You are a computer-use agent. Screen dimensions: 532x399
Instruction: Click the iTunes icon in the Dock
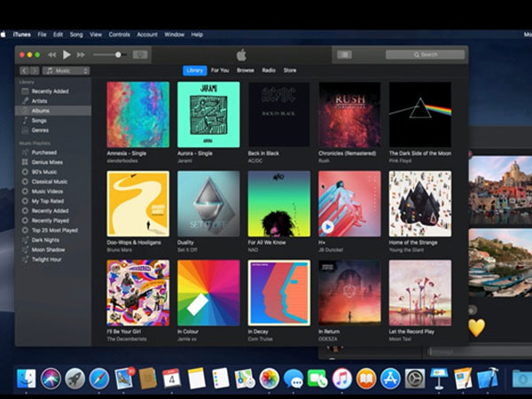[341, 379]
